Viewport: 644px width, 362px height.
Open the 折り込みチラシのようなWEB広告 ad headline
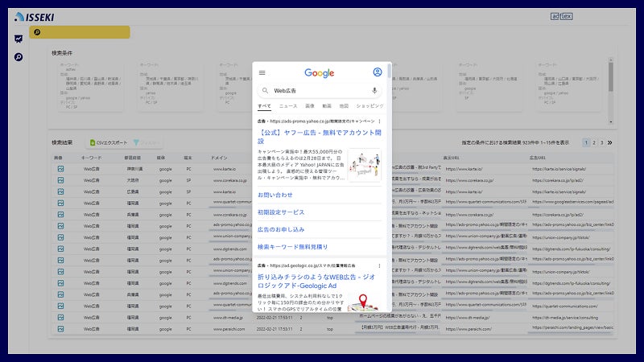(x=316, y=281)
